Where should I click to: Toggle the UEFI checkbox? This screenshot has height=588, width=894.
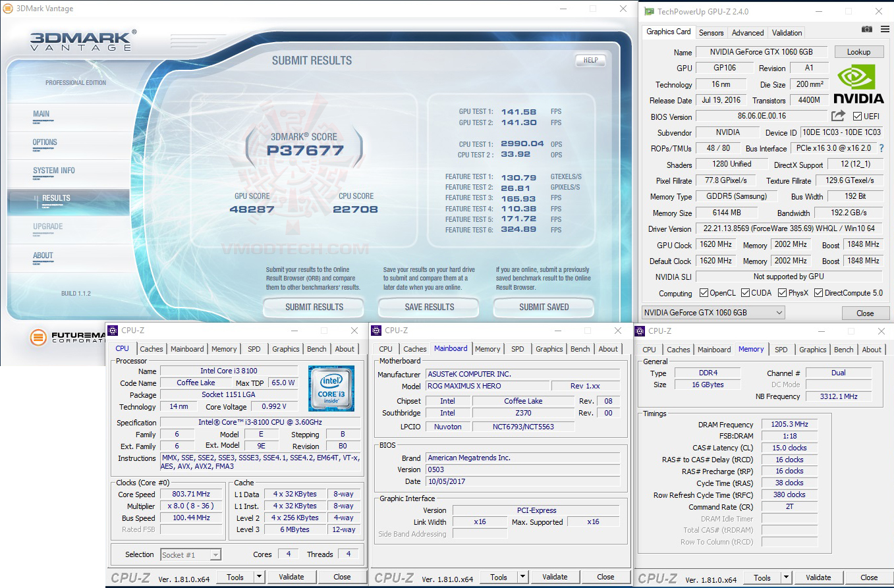click(857, 117)
